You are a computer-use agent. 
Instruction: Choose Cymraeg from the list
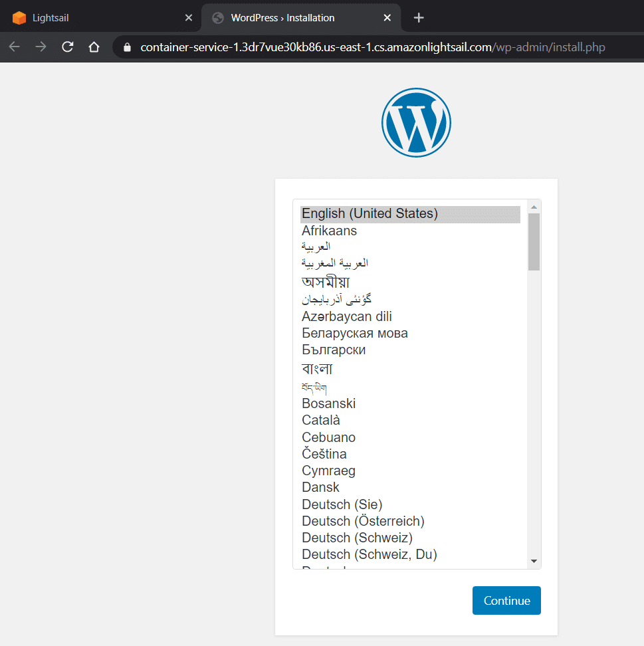tap(410, 471)
